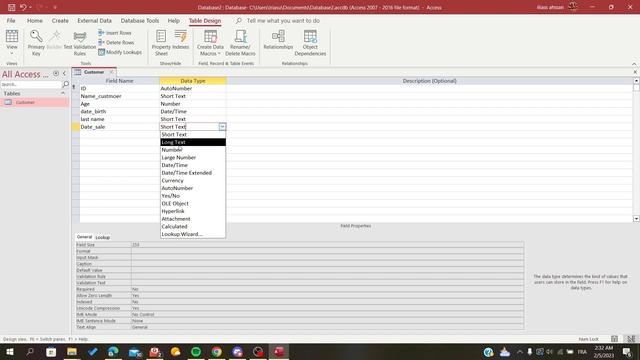
Task: Open taskbar search magnifier
Action: click(x=30, y=351)
